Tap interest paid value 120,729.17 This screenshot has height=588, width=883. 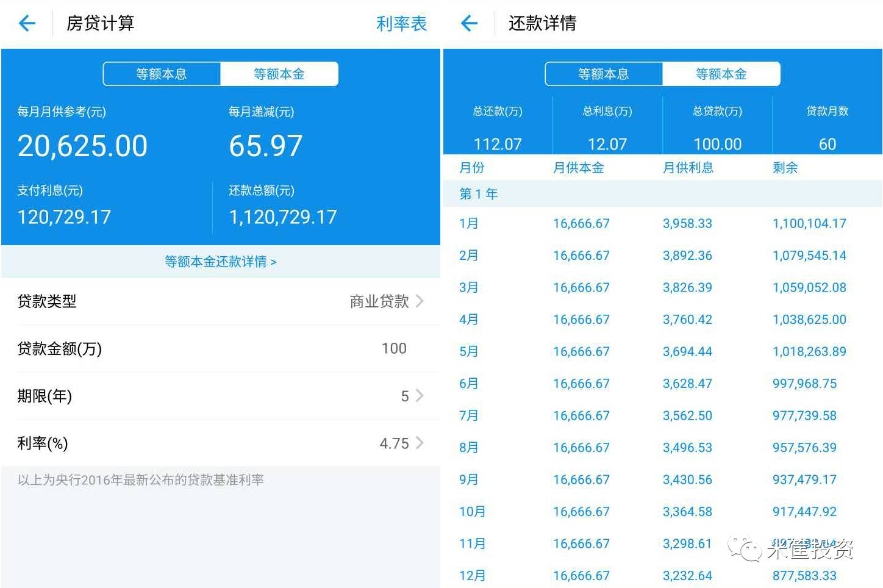point(64,217)
